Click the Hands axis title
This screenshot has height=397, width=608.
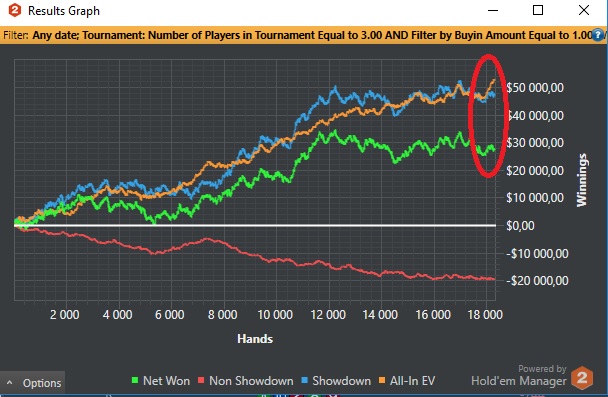pos(255,339)
